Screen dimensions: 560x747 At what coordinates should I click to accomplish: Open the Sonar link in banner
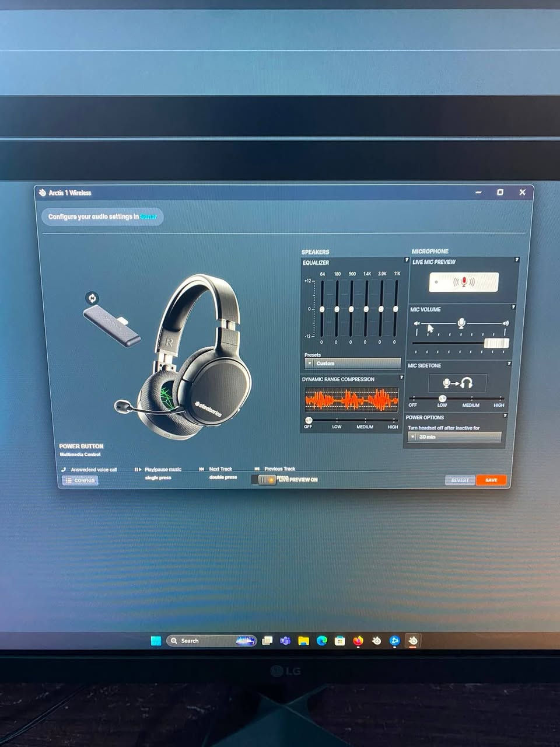pyautogui.click(x=148, y=217)
